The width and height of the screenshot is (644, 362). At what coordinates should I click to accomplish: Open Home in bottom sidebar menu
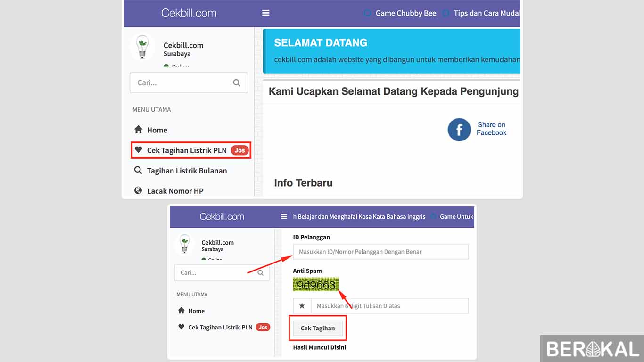click(x=196, y=311)
